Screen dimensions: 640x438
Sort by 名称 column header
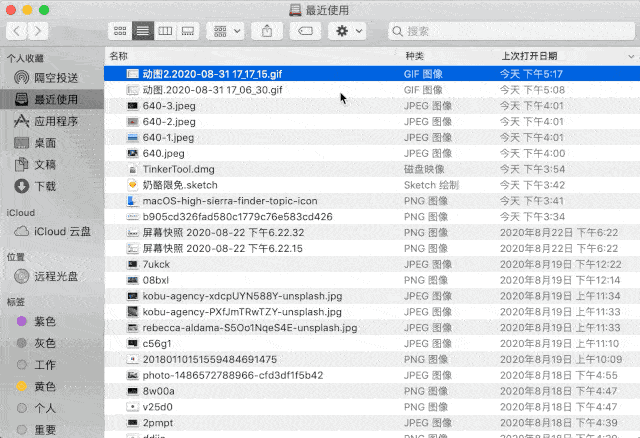tap(119, 56)
